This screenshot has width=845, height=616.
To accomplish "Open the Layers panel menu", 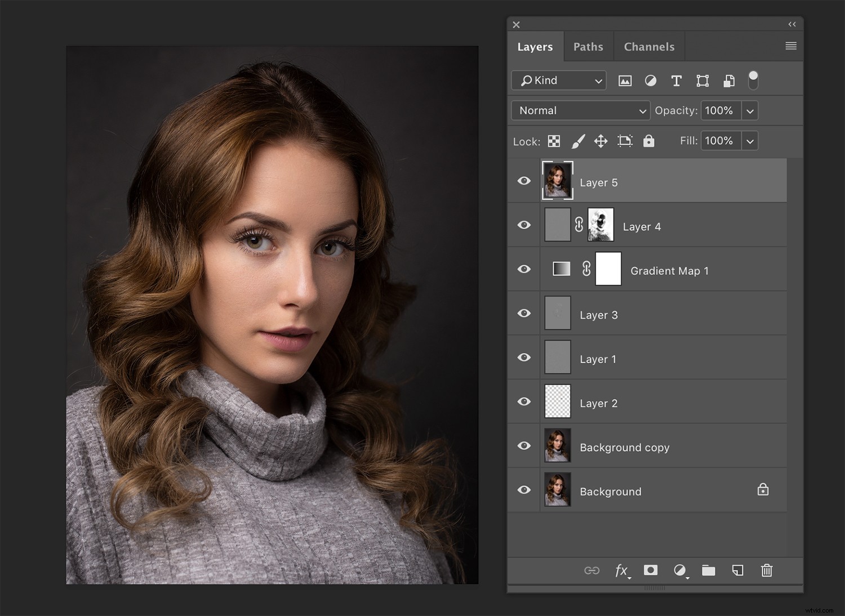I will [791, 46].
